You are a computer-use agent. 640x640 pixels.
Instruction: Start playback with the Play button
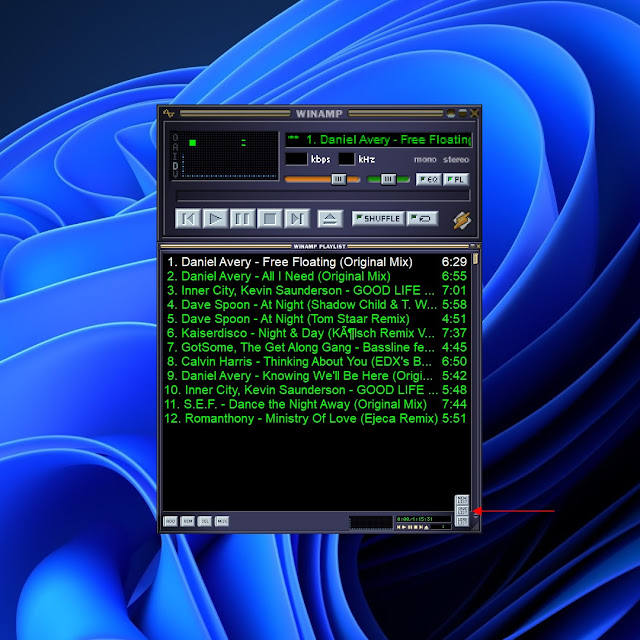tap(215, 219)
